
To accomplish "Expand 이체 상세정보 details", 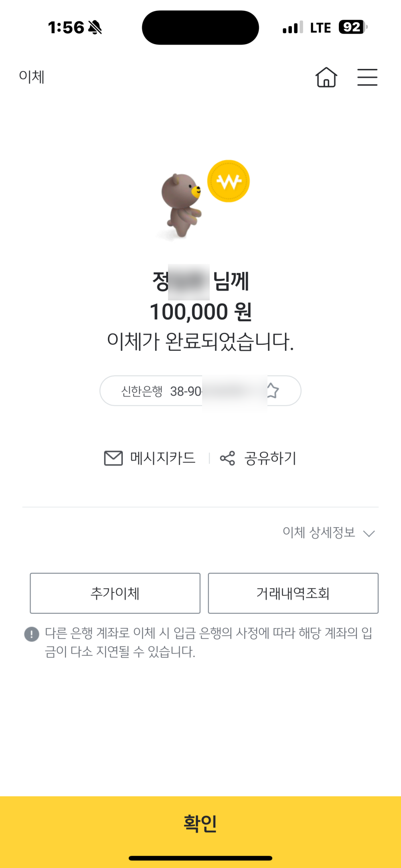I will [x=319, y=532].
